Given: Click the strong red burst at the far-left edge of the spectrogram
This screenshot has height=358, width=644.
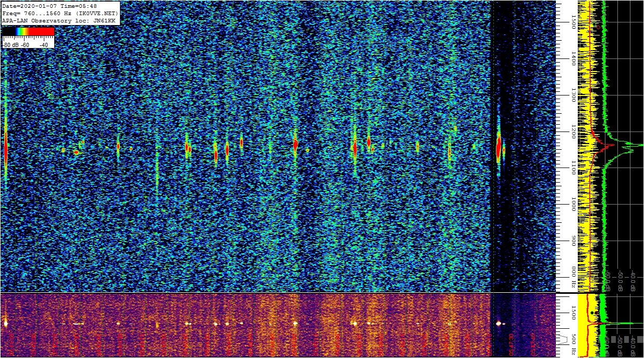Looking at the screenshot, I should coord(6,149).
